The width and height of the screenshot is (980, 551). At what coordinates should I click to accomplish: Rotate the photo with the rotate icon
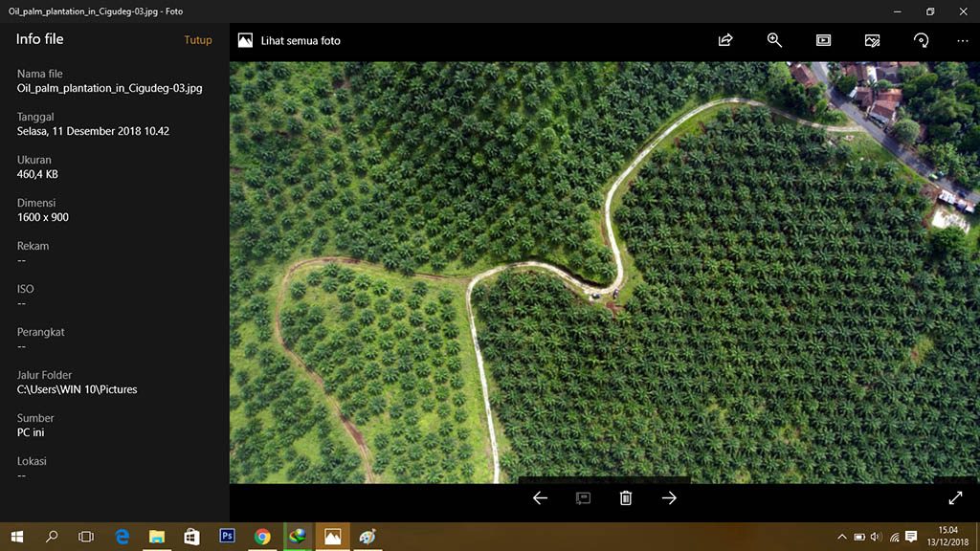[x=921, y=40]
